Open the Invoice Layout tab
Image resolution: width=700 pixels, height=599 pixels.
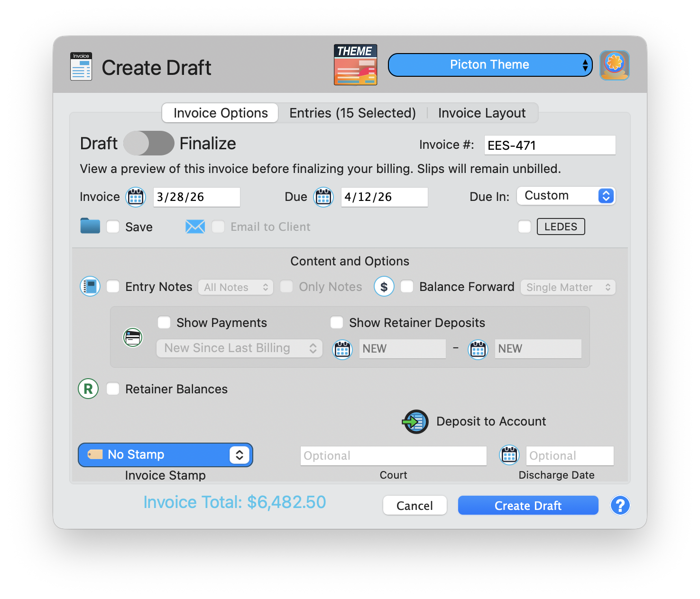point(482,113)
